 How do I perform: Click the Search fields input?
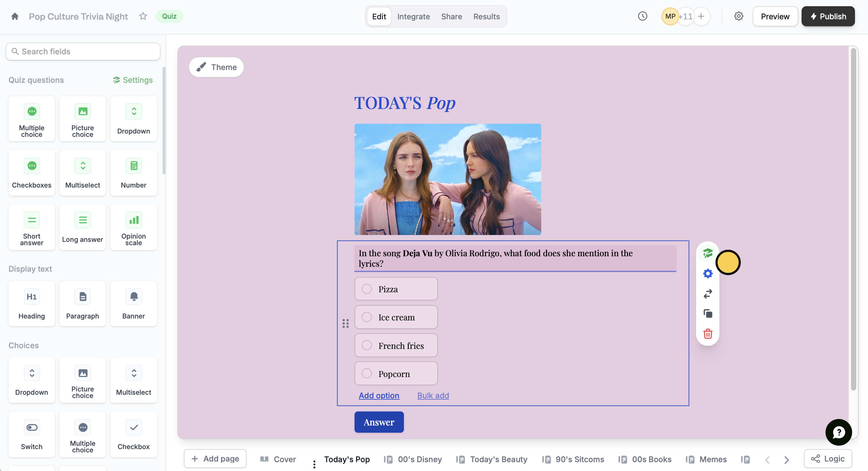pos(83,51)
